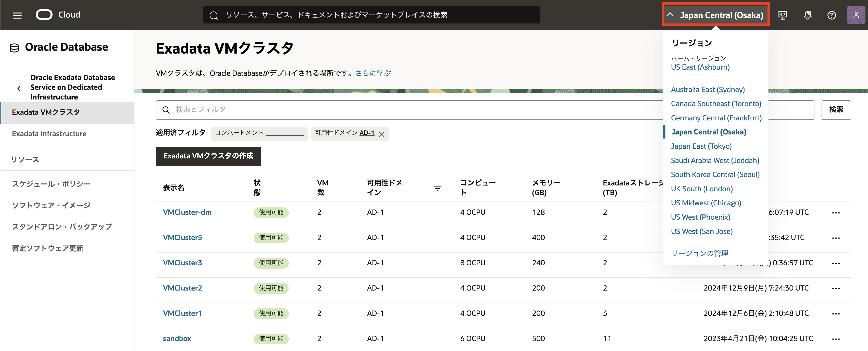The image size is (868, 351).
Task: Open actions menu for VMCluster-dm row
Action: click(x=836, y=212)
